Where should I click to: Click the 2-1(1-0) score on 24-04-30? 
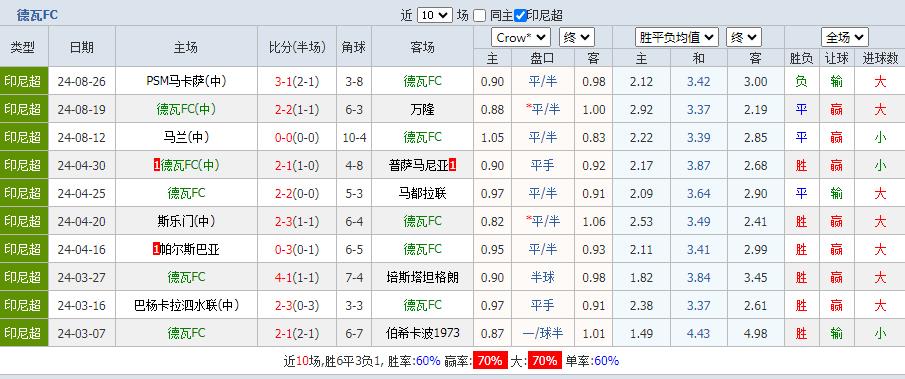[x=297, y=166]
